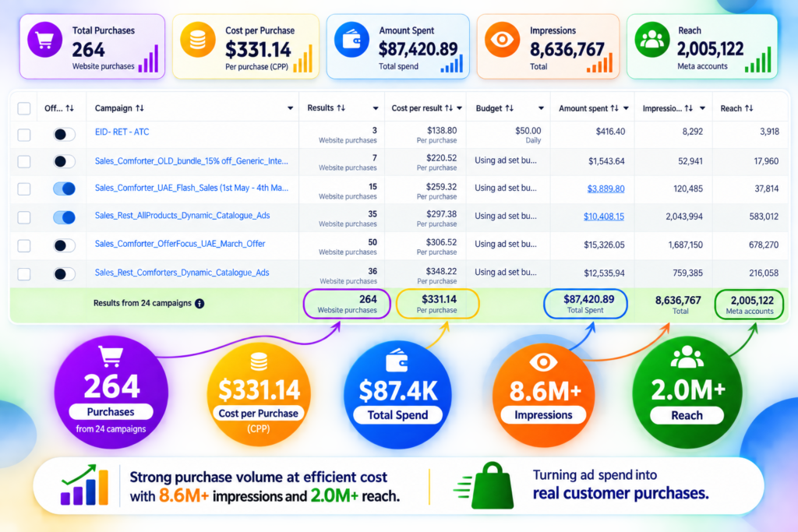Image resolution: width=798 pixels, height=532 pixels.
Task: Click the shopping cart icon in Total Purchases card
Action: point(44,40)
